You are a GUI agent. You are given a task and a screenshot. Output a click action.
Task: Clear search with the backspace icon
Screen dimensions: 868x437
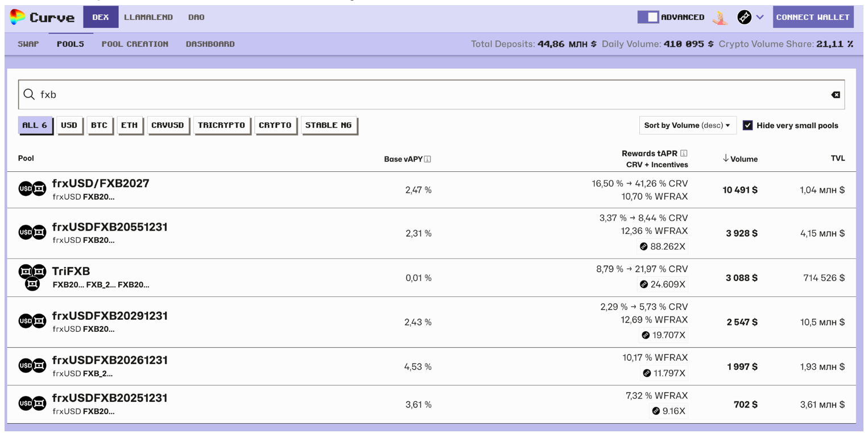tap(835, 94)
